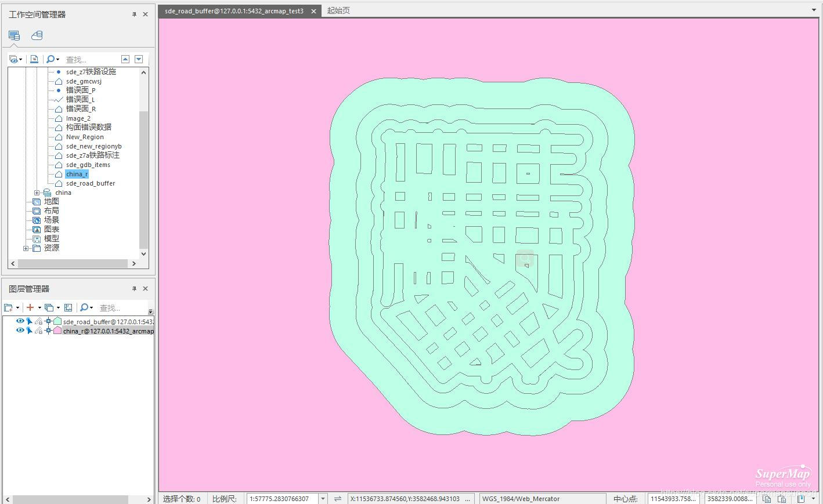Close the sde_road_buffer map tab
The height and width of the screenshot is (504, 823).
(313, 11)
